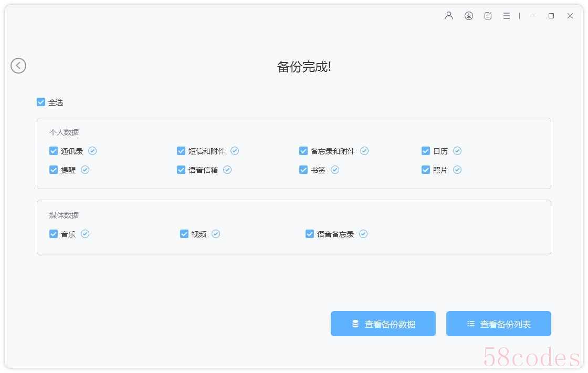
Task: Maximize the backup window
Action: (x=551, y=16)
